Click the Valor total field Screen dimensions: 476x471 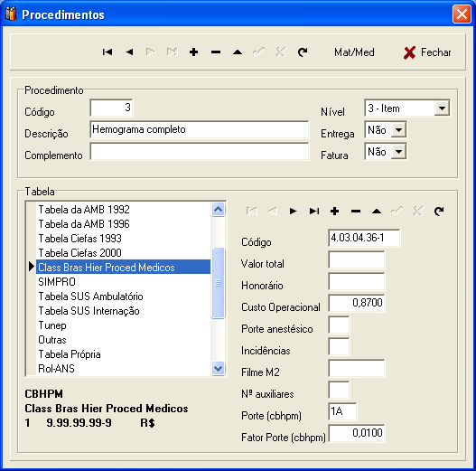(x=357, y=259)
